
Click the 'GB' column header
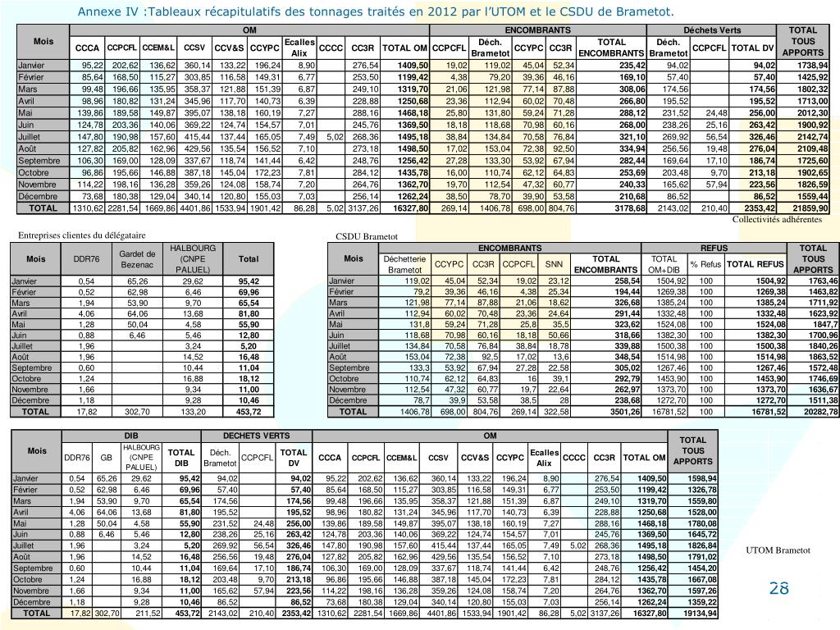(x=106, y=458)
